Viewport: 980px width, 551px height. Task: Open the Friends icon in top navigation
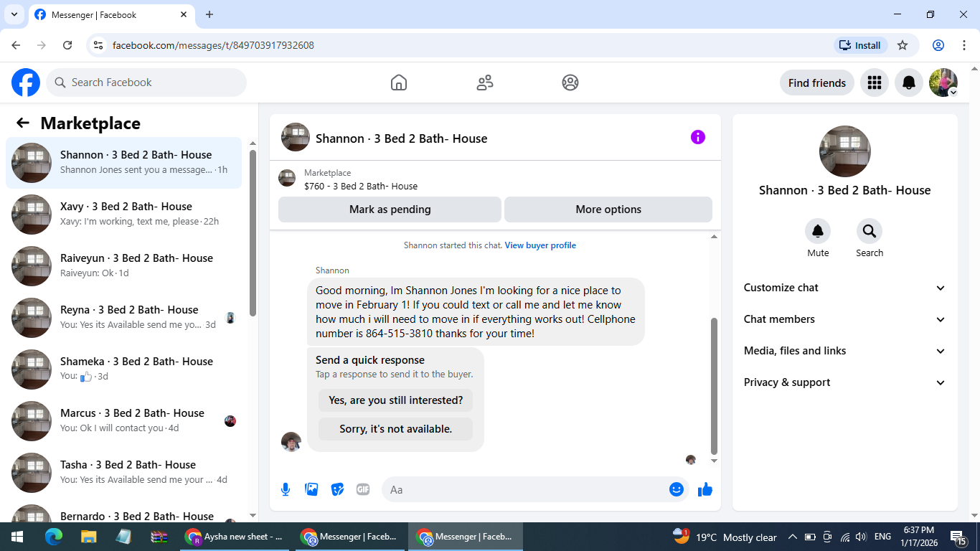coord(485,83)
